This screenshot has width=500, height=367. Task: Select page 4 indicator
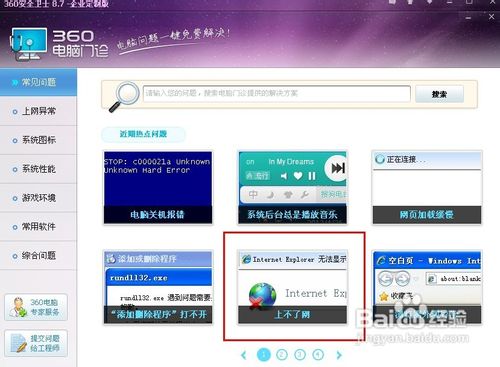point(318,355)
